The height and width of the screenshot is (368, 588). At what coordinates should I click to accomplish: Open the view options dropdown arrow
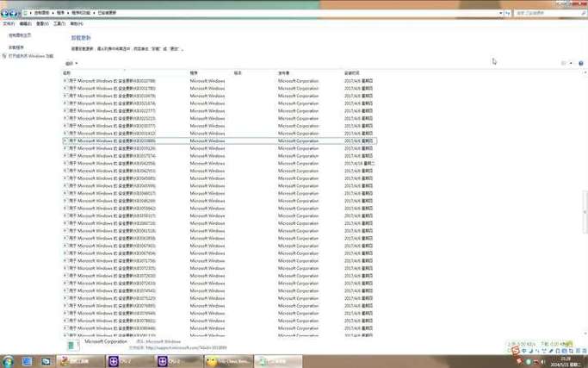tap(571, 64)
